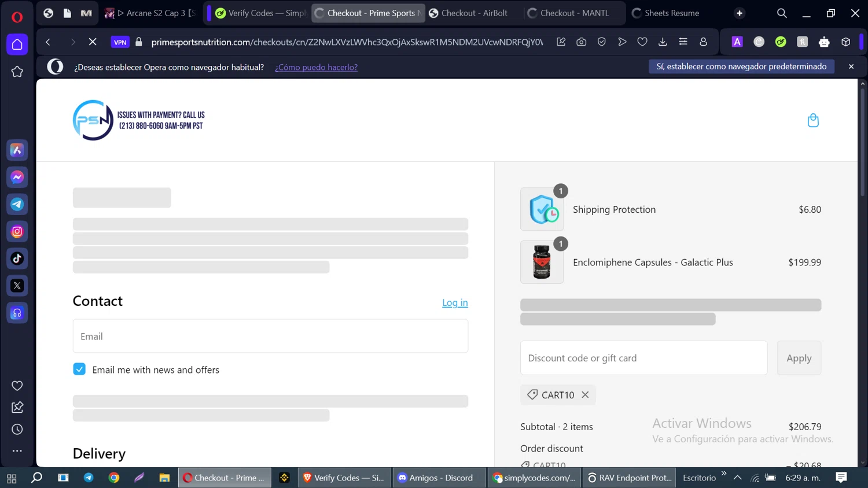Open history clock icon in sidebar

[x=17, y=429]
